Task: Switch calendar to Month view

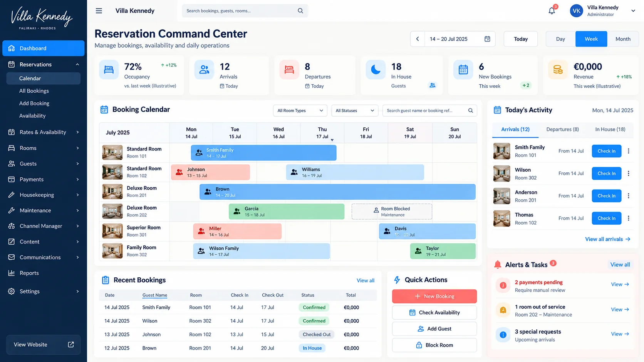Action: 623,39
